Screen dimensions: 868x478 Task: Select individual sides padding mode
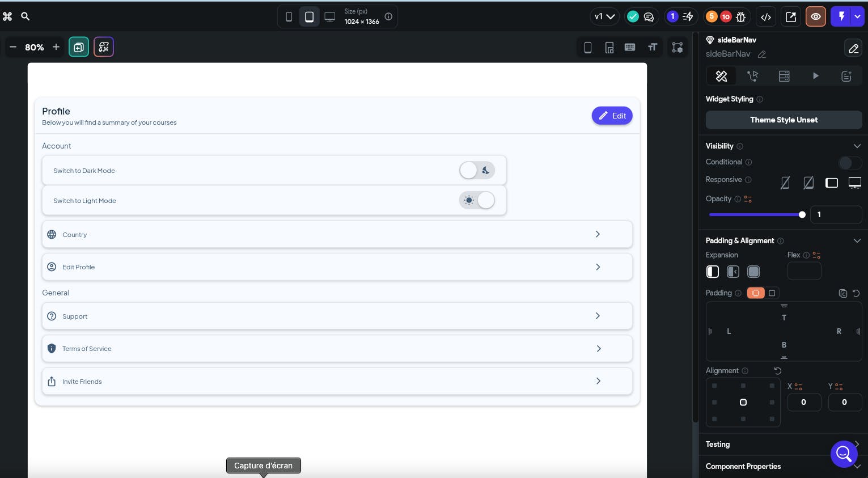pyautogui.click(x=756, y=293)
